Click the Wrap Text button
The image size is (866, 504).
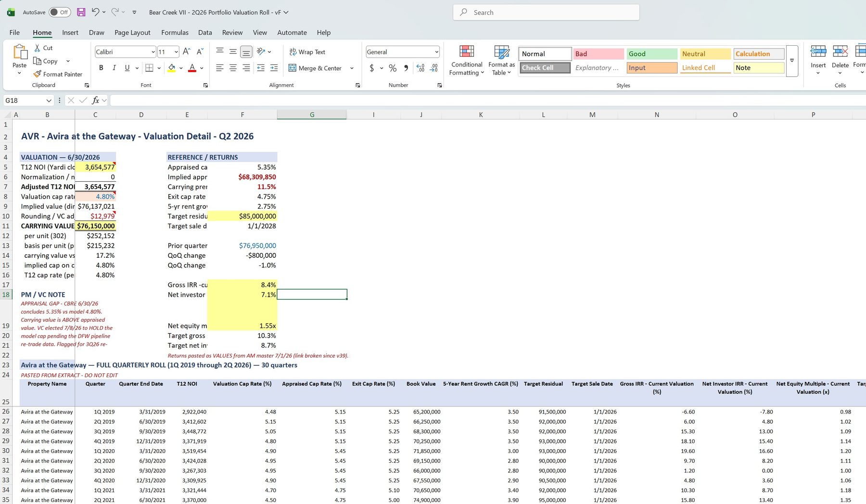(x=307, y=52)
